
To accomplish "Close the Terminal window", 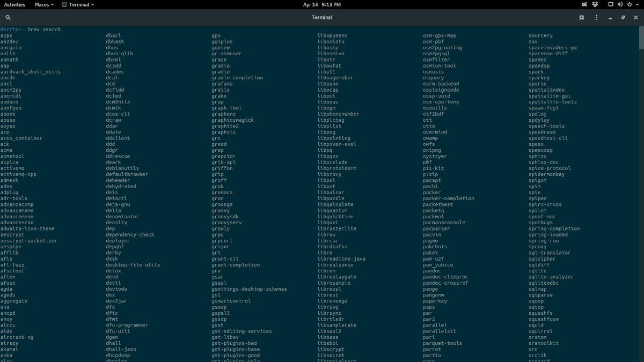I will (x=635, y=18).
